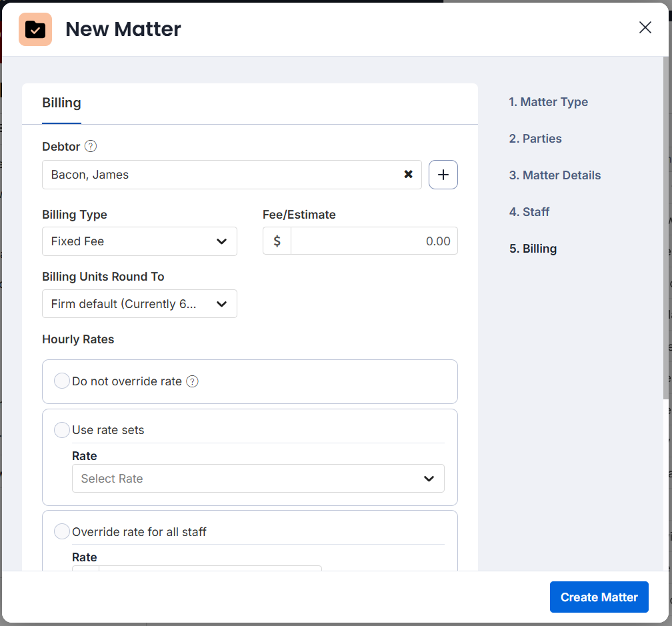672x626 pixels.
Task: Show help for Do not override rate
Action: [x=193, y=381]
